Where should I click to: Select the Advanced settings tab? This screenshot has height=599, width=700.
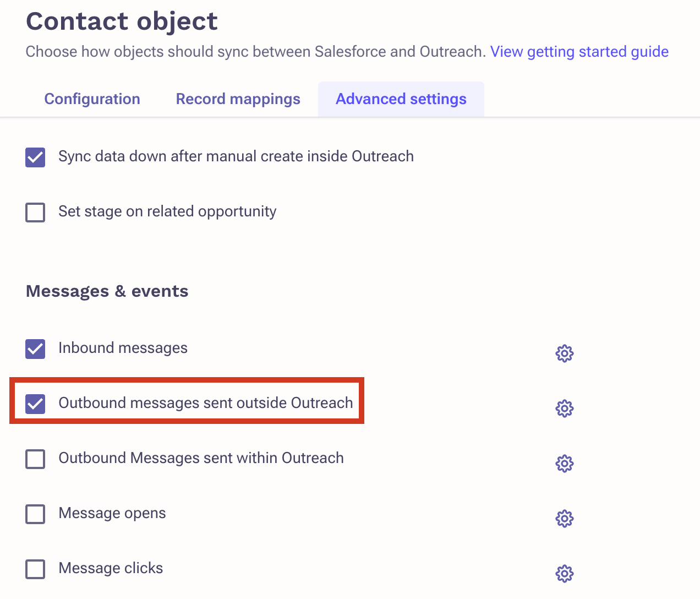401,99
